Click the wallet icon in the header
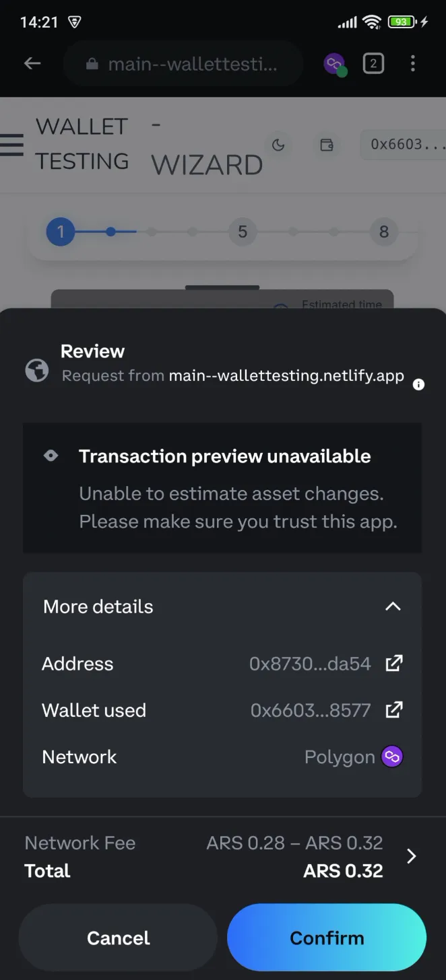The image size is (446, 980). (x=327, y=145)
